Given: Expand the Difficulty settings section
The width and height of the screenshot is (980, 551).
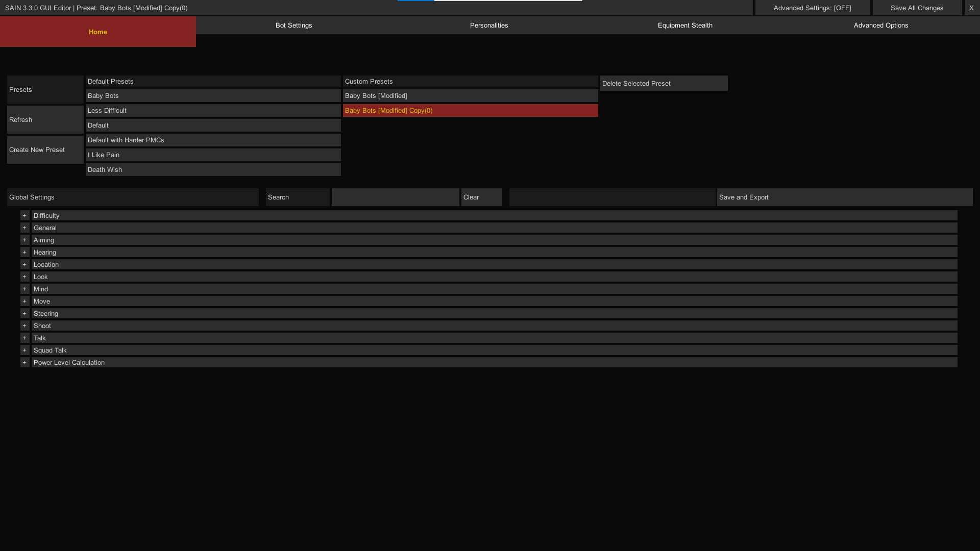Looking at the screenshot, I should coord(24,216).
